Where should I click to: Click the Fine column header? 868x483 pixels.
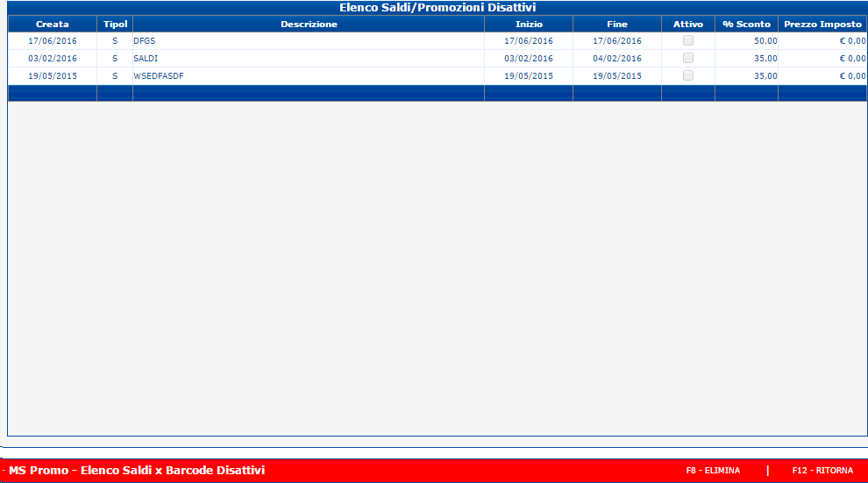tap(617, 24)
